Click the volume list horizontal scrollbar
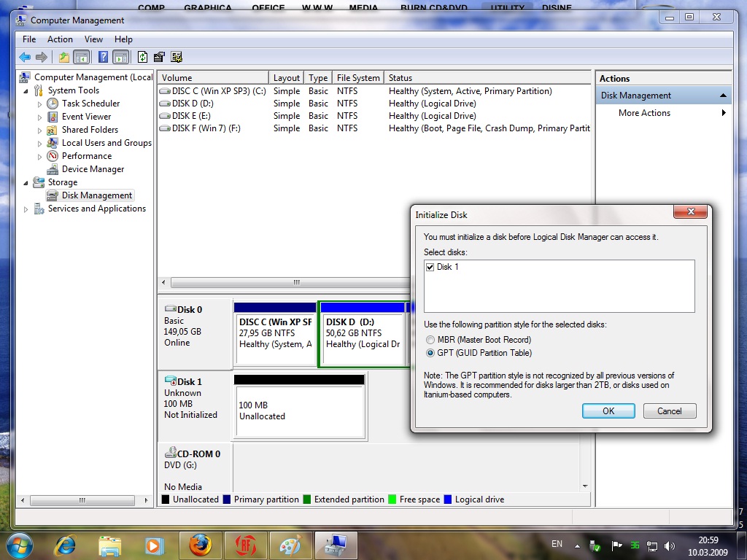 (x=290, y=282)
